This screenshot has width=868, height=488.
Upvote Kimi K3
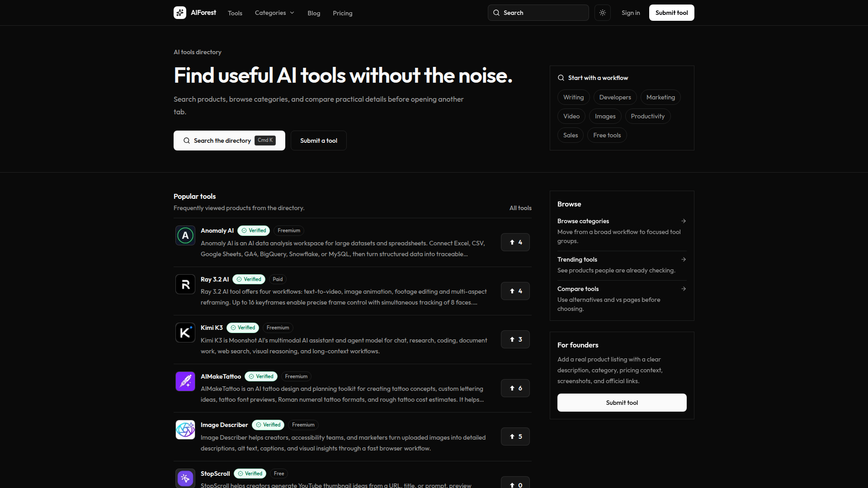515,339
